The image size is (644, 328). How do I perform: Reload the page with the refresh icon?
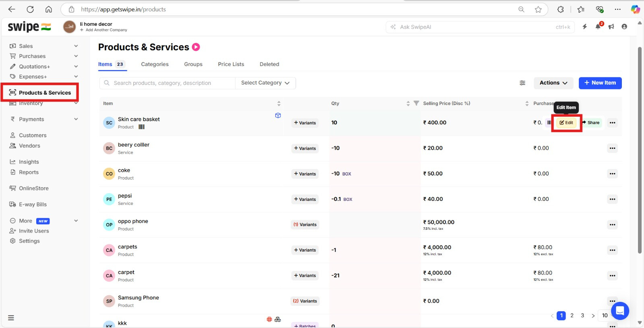(30, 9)
